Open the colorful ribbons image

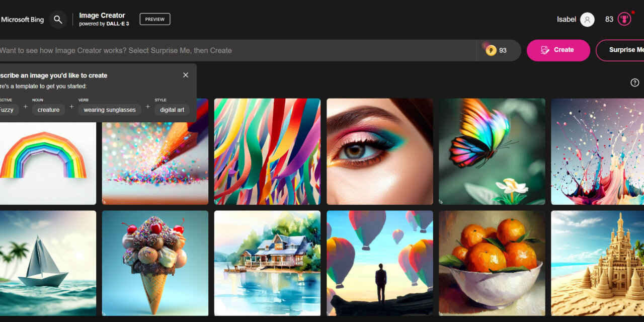click(x=267, y=151)
